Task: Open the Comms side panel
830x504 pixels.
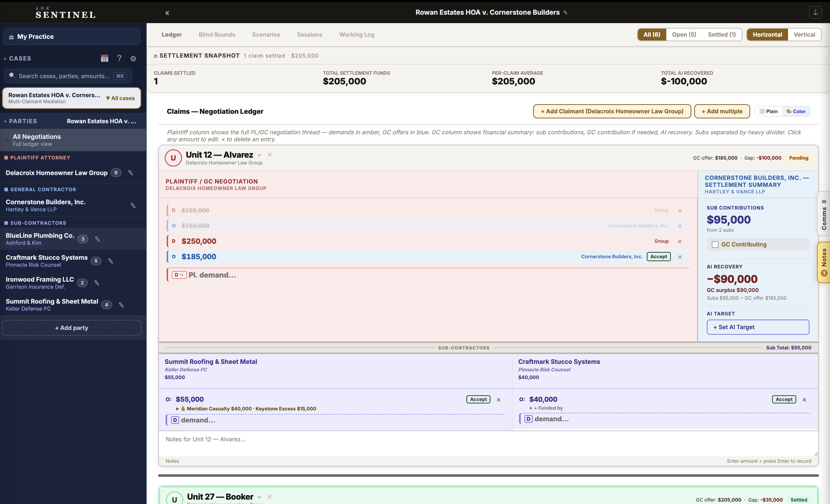Action: [x=823, y=214]
